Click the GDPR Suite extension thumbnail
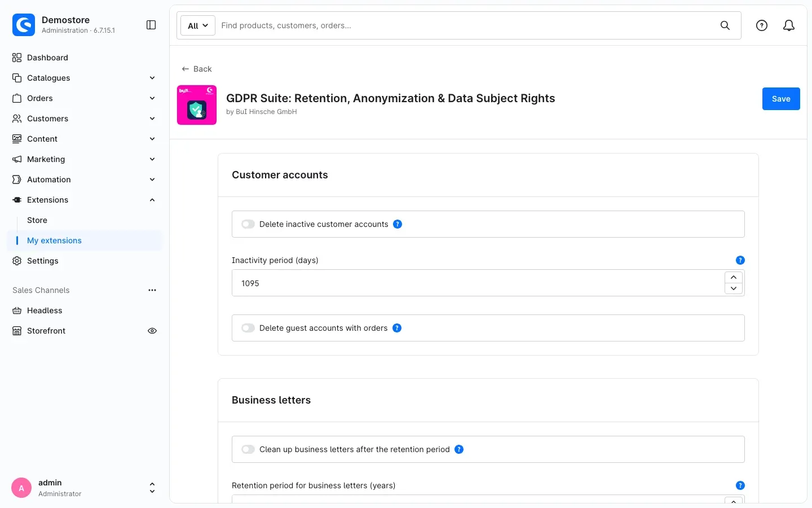 197,105
